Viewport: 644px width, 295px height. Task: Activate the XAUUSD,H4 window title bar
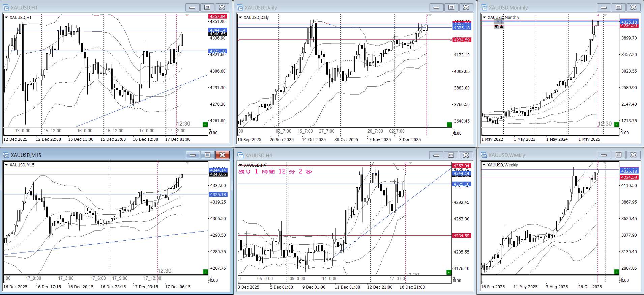pos(337,155)
